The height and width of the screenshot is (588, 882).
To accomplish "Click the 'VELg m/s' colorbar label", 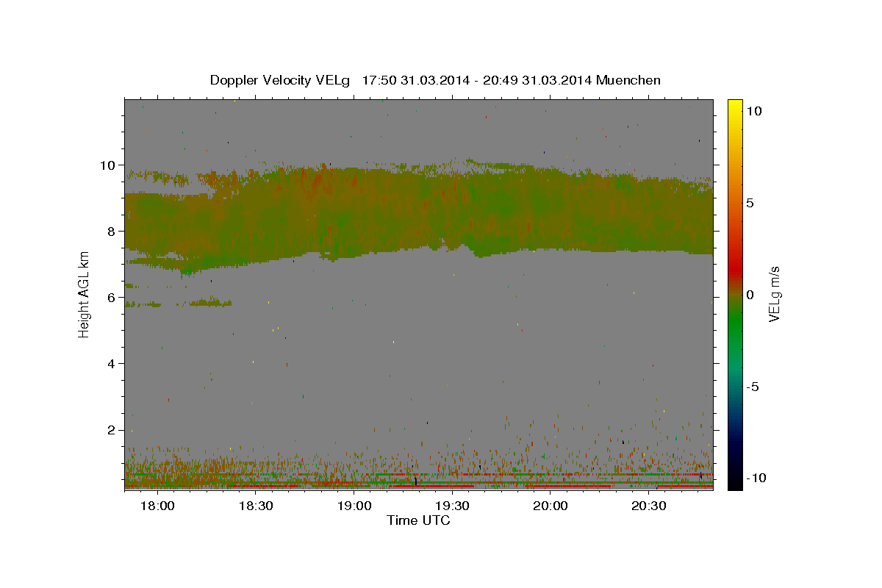I will coord(774,294).
